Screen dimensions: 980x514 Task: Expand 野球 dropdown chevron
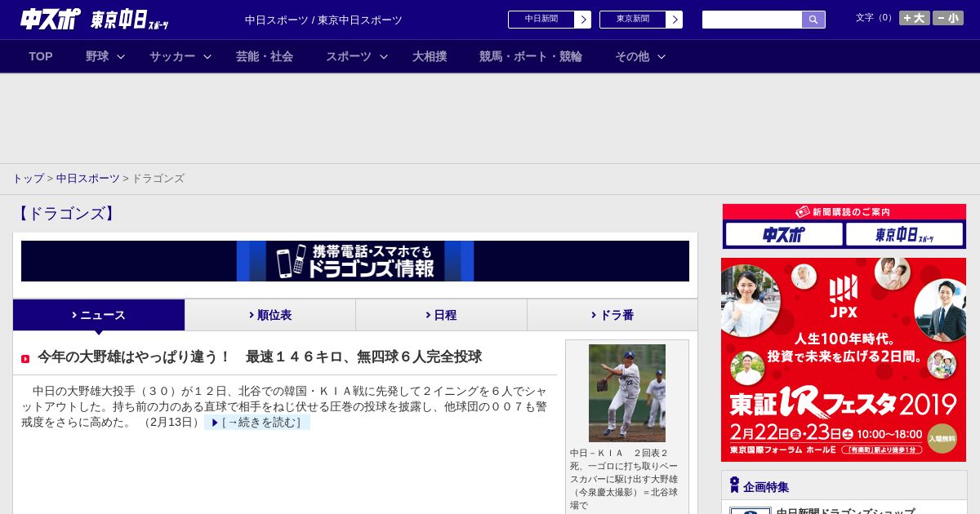(x=121, y=56)
